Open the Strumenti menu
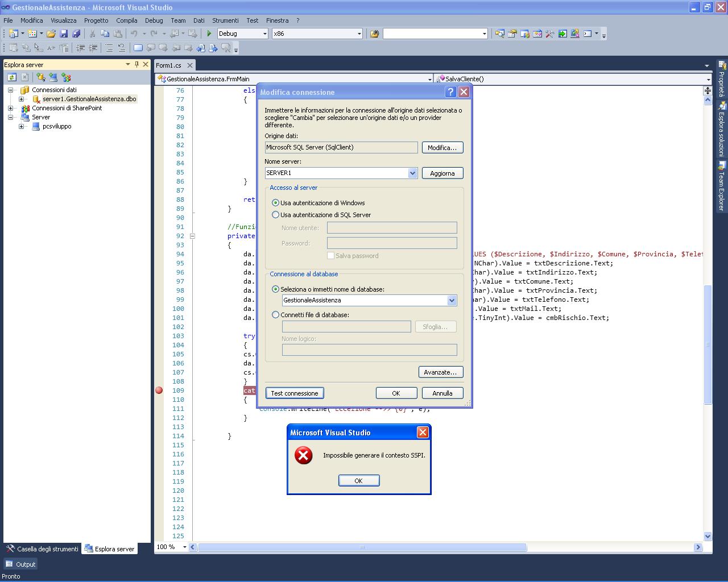 (225, 20)
